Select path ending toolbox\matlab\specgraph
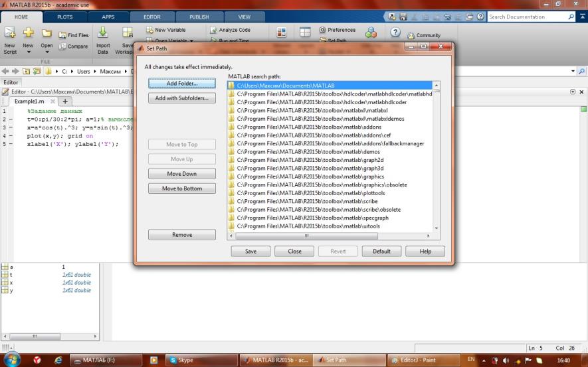Image resolution: width=588 pixels, height=367 pixels. coord(330,218)
